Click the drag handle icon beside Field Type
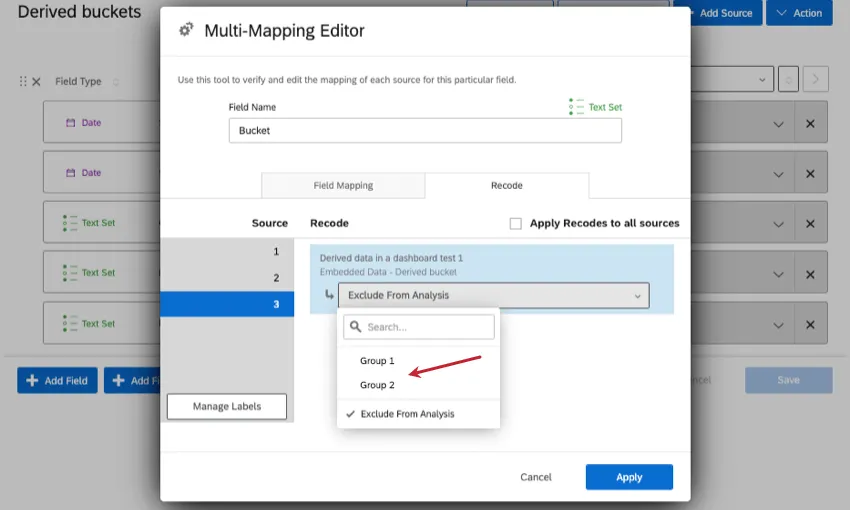 (23, 81)
